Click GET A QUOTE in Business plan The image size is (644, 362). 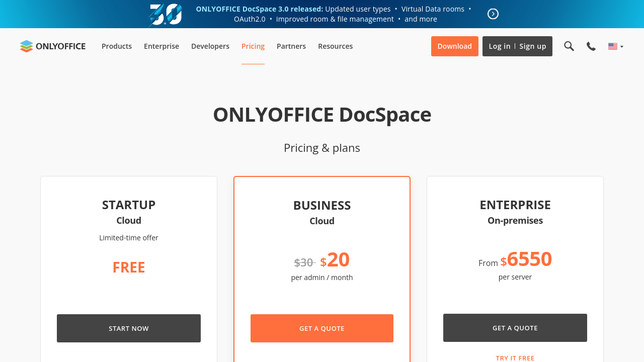(x=322, y=328)
